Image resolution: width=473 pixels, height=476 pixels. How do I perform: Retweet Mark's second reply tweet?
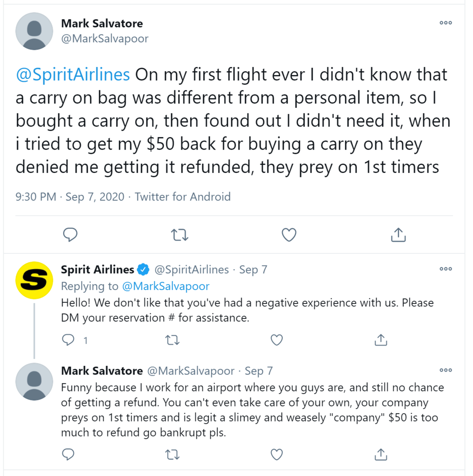click(x=173, y=454)
